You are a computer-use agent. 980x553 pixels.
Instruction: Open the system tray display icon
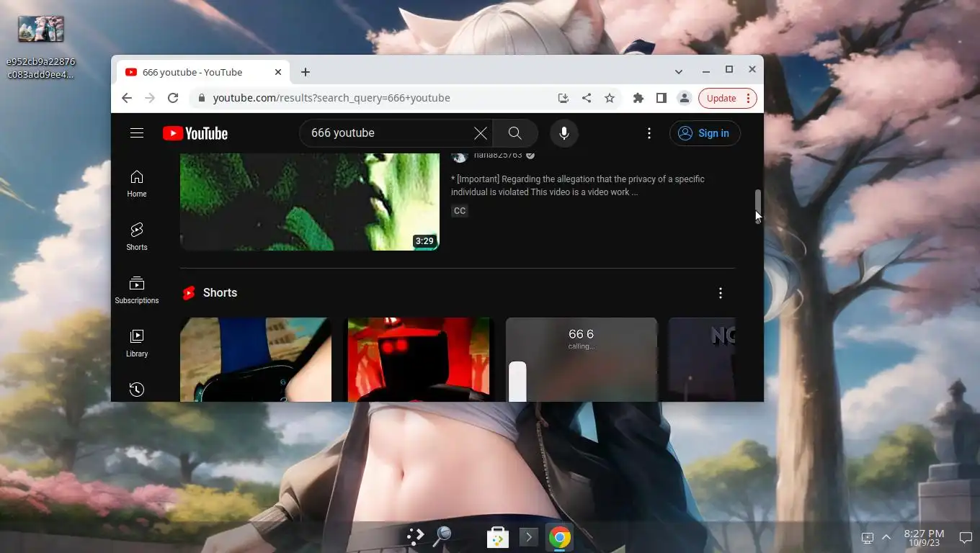click(868, 537)
